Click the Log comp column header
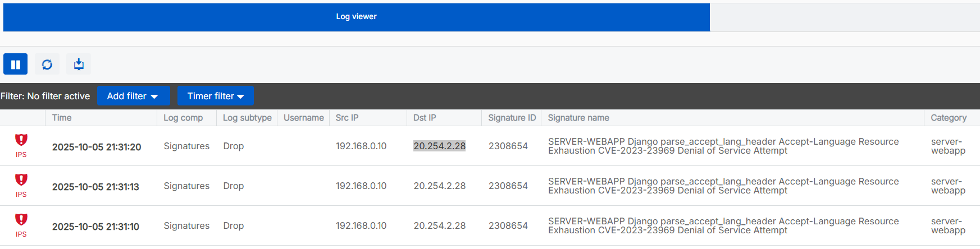The image size is (980, 249). (183, 118)
